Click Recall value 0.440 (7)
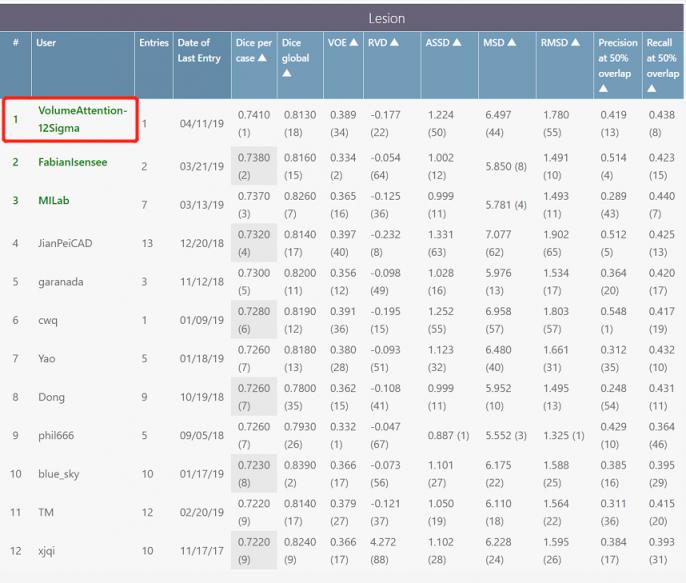The width and height of the screenshot is (686, 583). (x=662, y=205)
